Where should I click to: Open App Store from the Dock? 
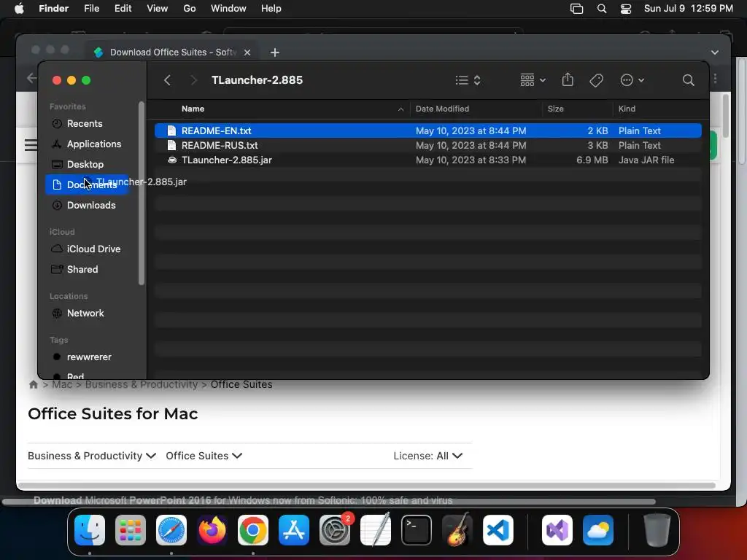(x=294, y=530)
